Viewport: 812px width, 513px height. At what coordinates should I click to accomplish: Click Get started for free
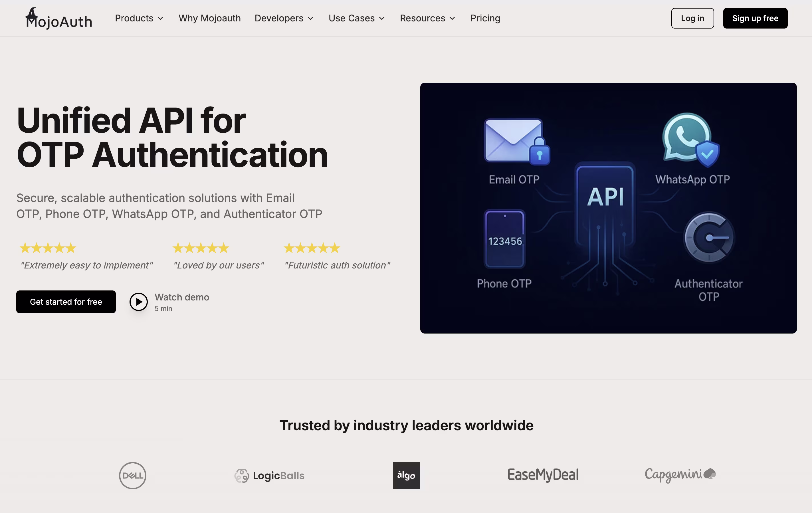click(x=66, y=302)
